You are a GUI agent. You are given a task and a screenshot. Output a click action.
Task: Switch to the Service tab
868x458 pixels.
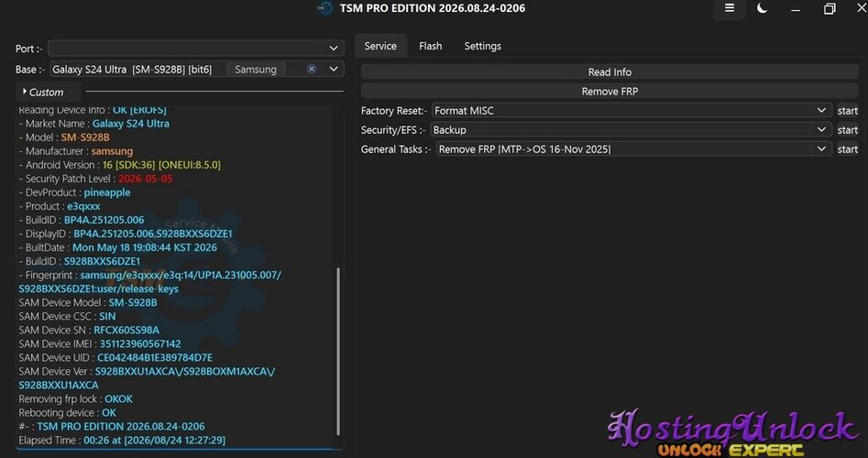pos(380,46)
